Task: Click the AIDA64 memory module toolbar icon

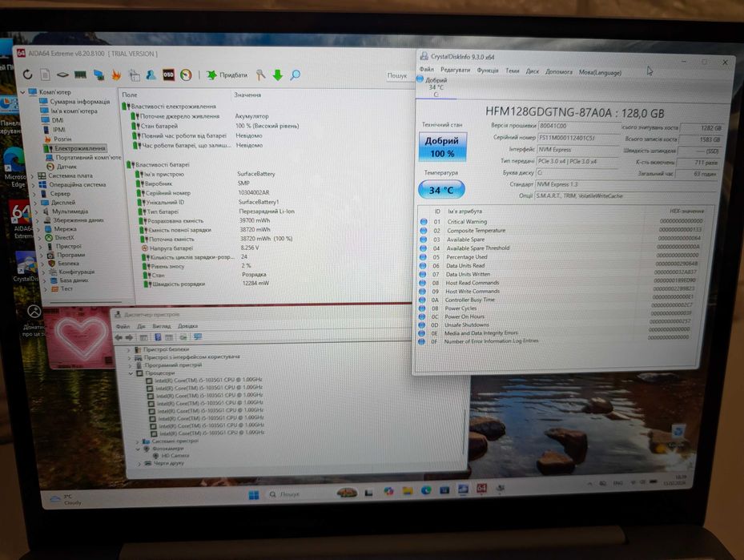Action: click(x=81, y=75)
